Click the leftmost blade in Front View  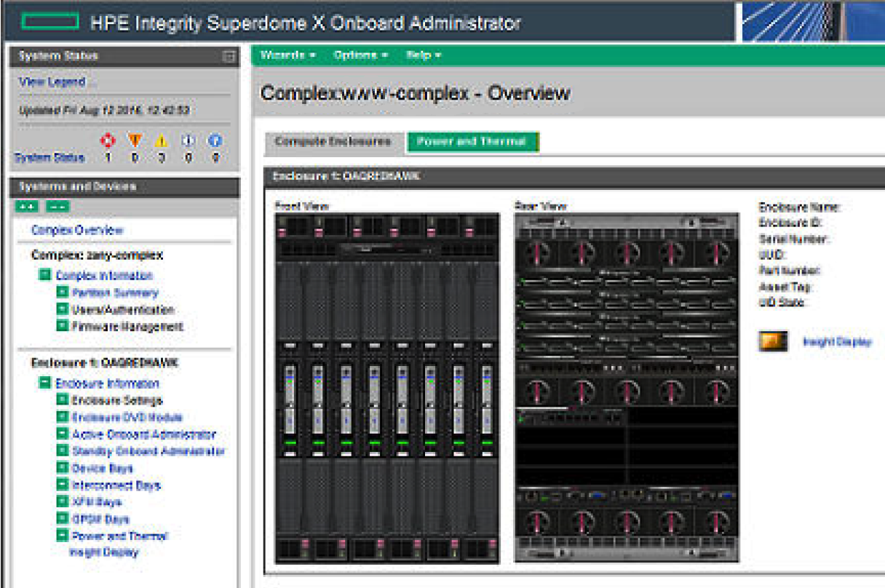point(289,399)
